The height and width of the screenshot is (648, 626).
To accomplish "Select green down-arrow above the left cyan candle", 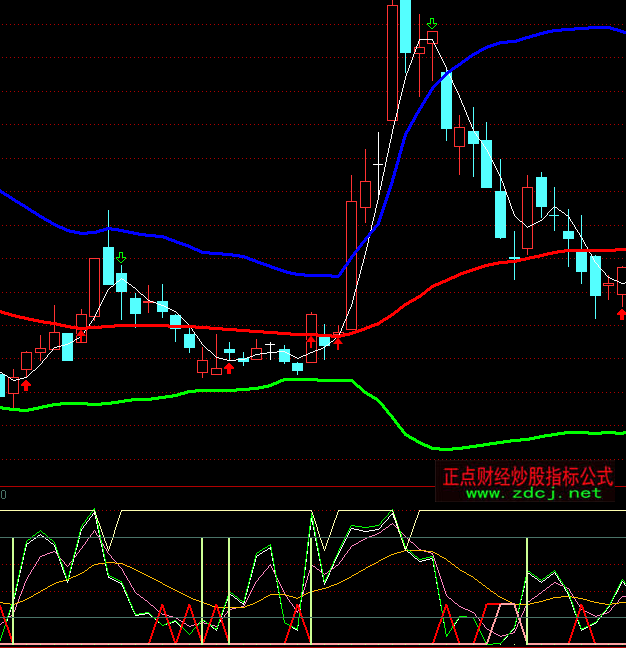I will 121,259.
